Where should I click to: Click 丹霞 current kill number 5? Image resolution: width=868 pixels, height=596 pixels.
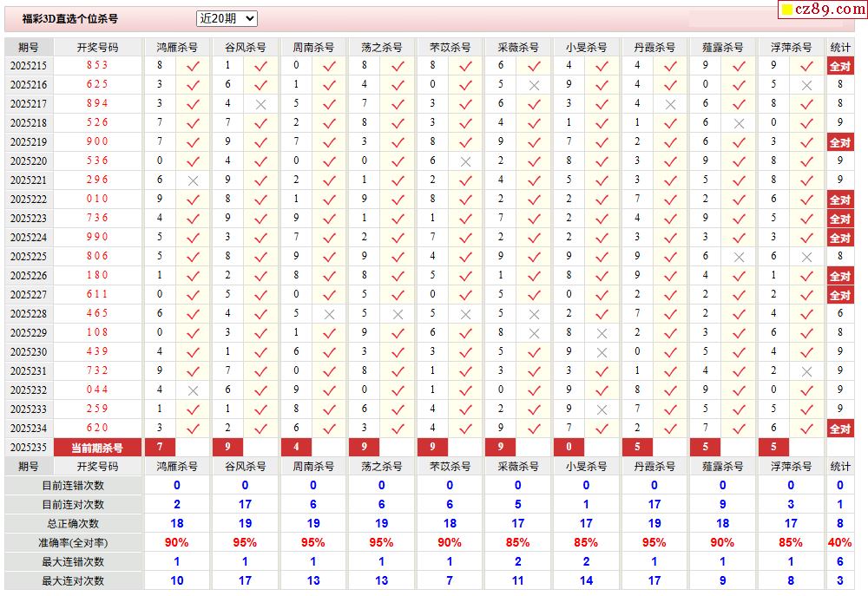coord(637,447)
